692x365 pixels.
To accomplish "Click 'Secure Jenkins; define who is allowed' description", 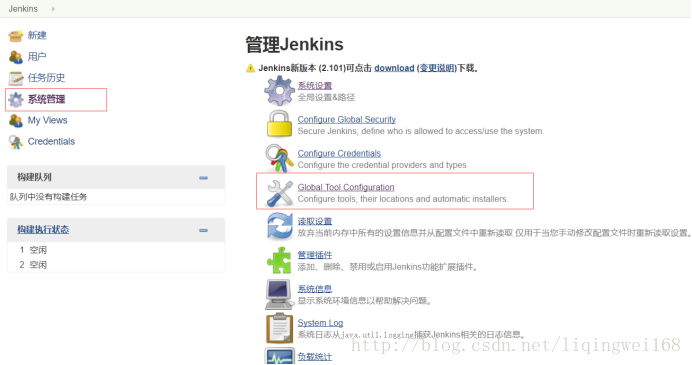I will [x=421, y=131].
